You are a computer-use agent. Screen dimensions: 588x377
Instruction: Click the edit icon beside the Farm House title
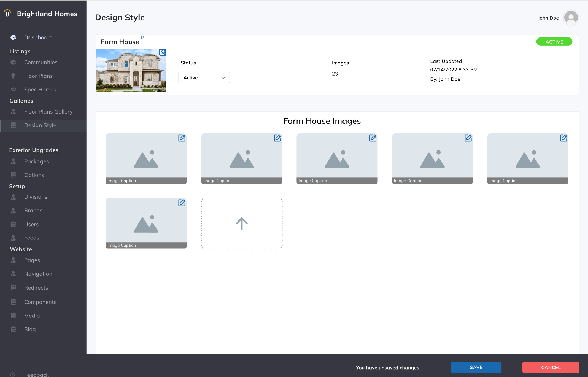click(x=142, y=38)
